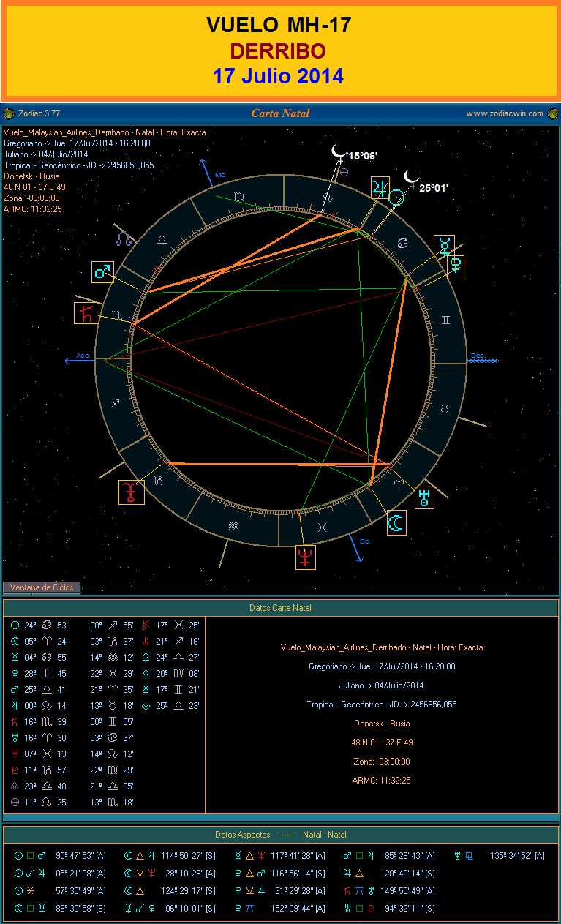Screen dimensions: 561x924
Task: Select the Neptune trident glyph box
Action: pyautogui.click(x=306, y=557)
